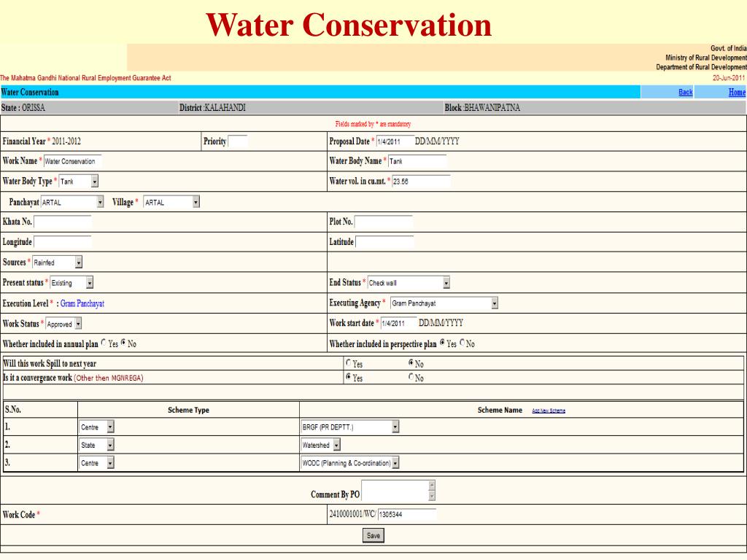Click the Priority input field
Image resolution: width=747 pixels, height=560 pixels.
238,141
